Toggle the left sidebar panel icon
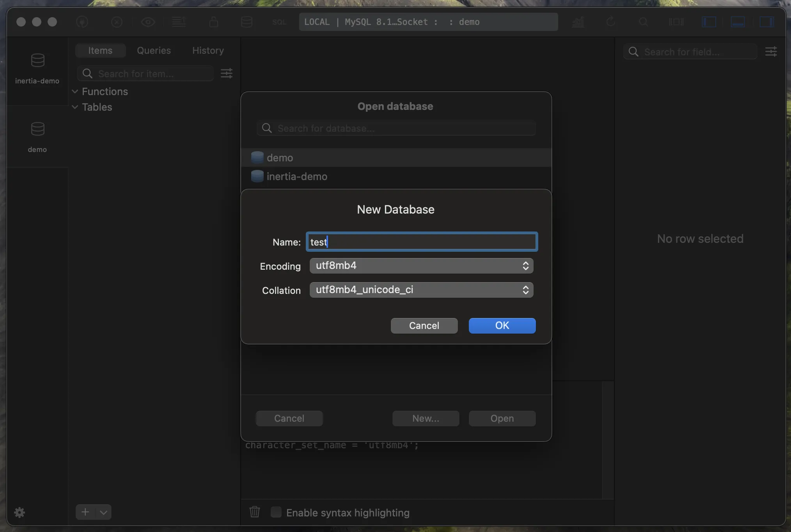Image resolution: width=791 pixels, height=532 pixels. pos(709,22)
